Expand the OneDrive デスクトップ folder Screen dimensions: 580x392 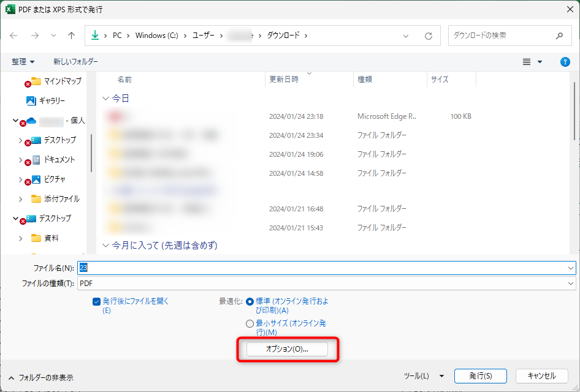20,140
